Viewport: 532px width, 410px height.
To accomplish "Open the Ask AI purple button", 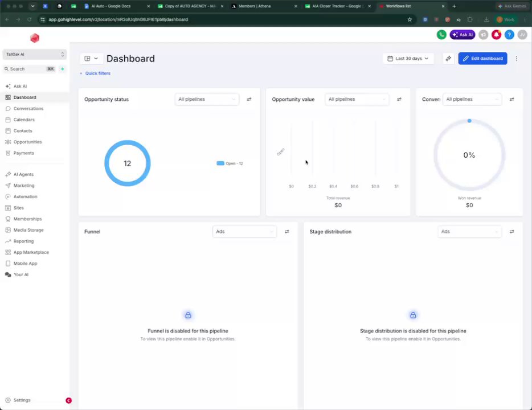I will click(x=462, y=35).
